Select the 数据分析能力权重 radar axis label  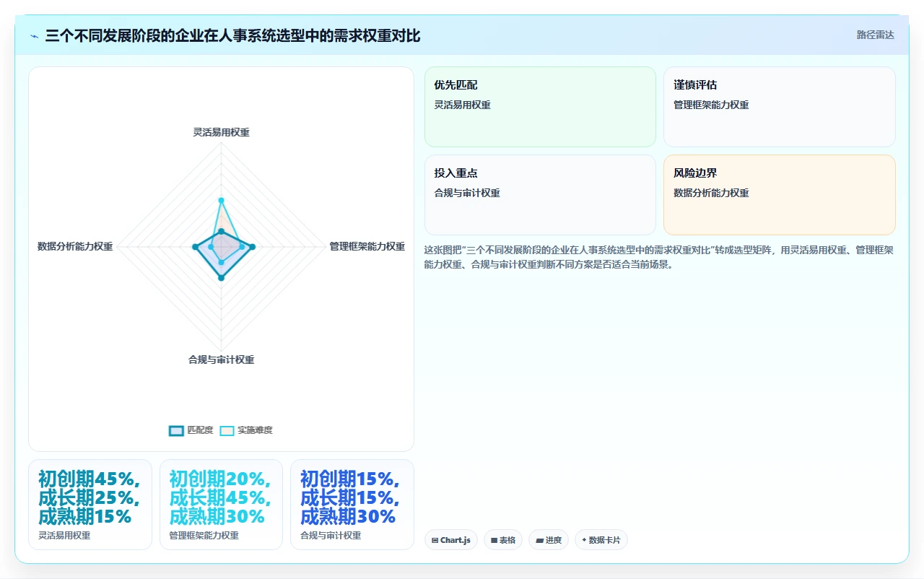[75, 246]
